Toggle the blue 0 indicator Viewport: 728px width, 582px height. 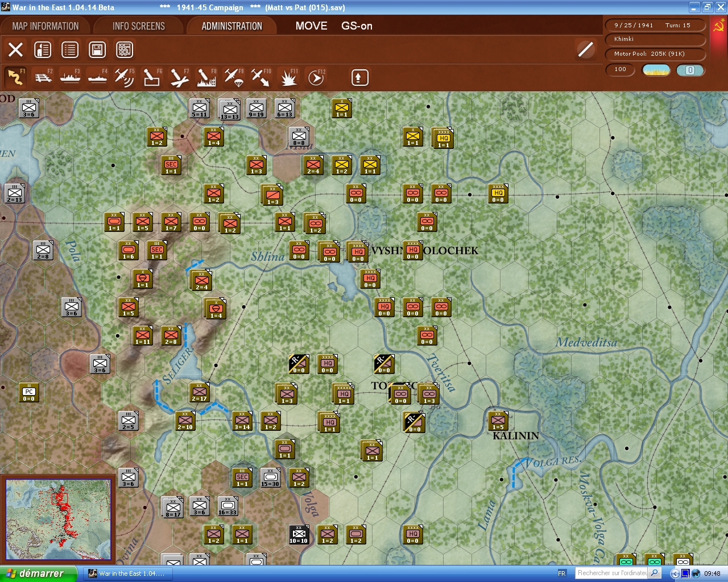pos(690,70)
